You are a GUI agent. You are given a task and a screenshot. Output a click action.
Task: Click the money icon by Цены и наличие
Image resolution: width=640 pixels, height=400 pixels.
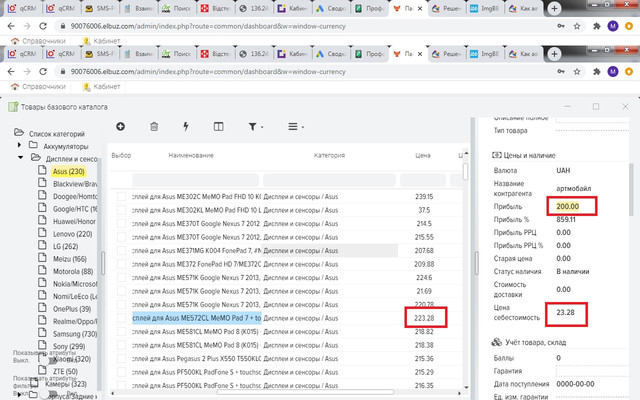pyautogui.click(x=497, y=155)
